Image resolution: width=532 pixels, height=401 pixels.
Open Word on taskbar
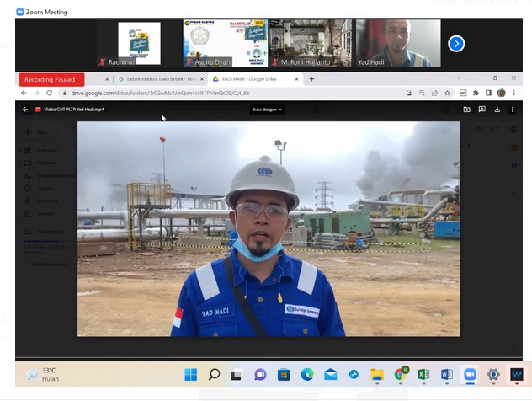[x=447, y=375]
